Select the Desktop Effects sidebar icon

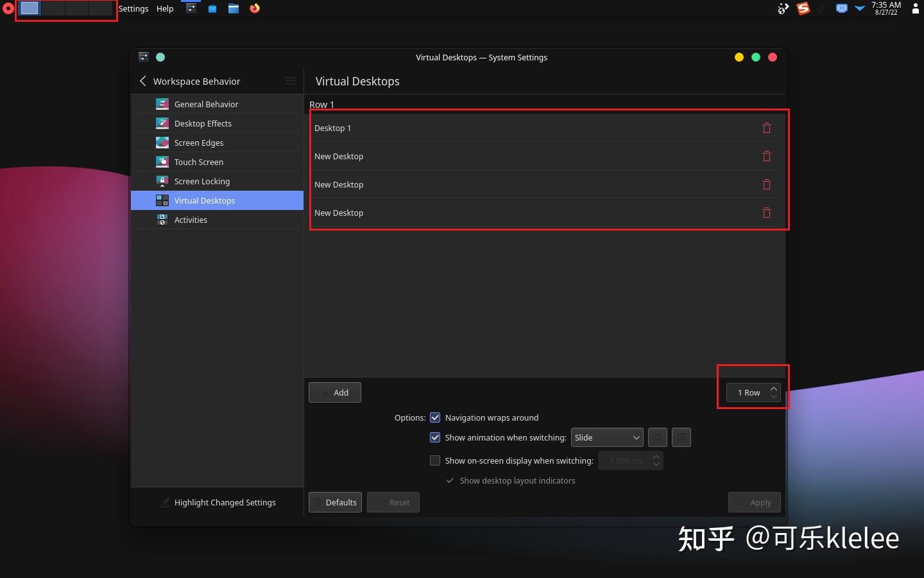click(162, 123)
